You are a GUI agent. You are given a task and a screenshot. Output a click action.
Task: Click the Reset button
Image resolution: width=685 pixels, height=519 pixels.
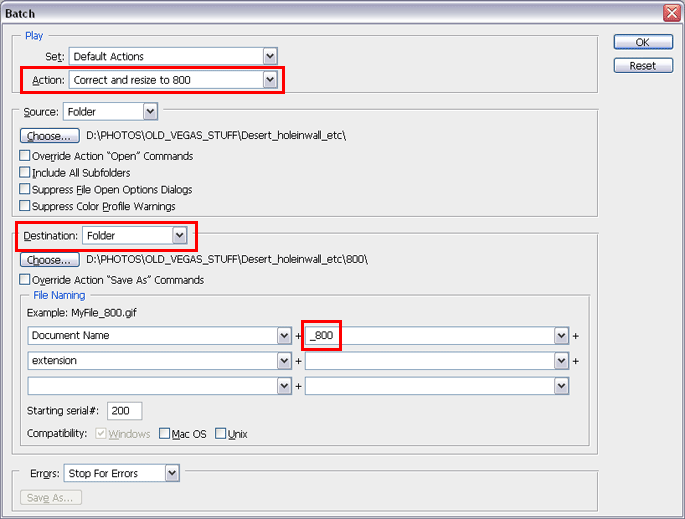click(643, 66)
